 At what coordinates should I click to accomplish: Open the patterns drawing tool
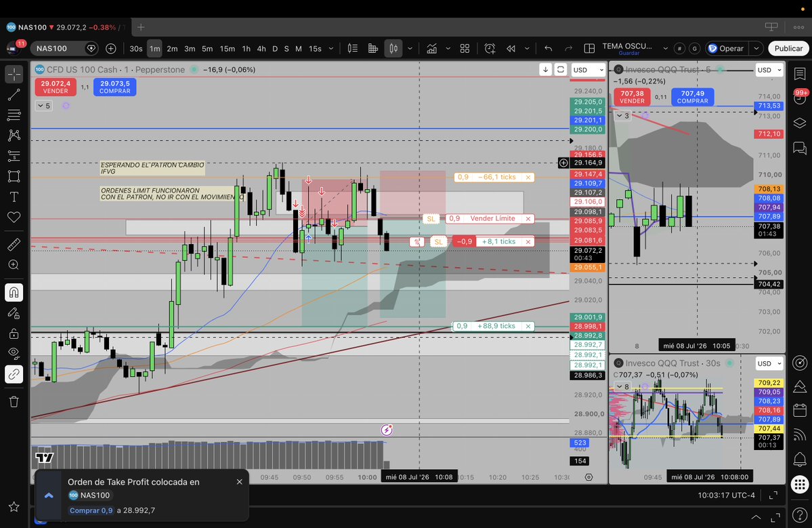pos(14,136)
